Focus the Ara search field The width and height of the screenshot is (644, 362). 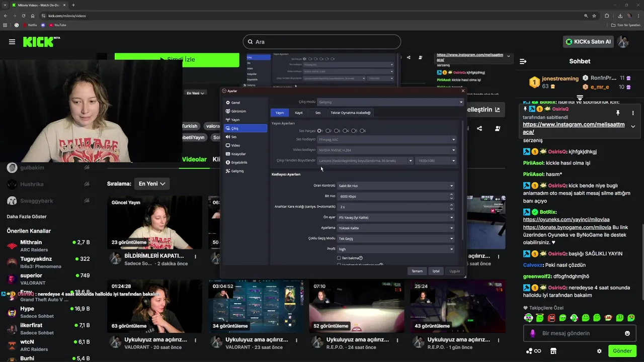(322, 42)
